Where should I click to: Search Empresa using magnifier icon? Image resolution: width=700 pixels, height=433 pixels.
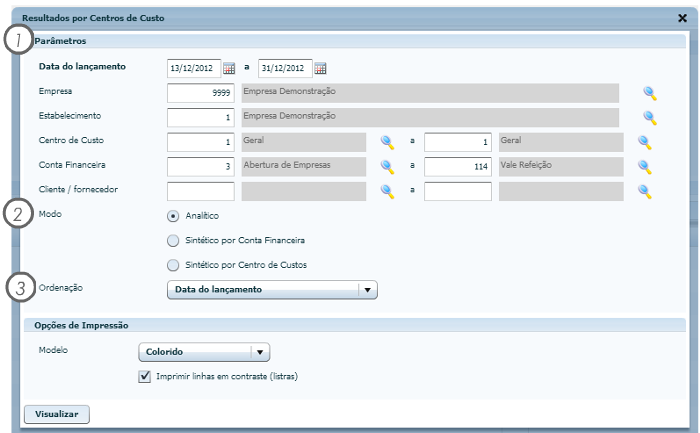(650, 93)
